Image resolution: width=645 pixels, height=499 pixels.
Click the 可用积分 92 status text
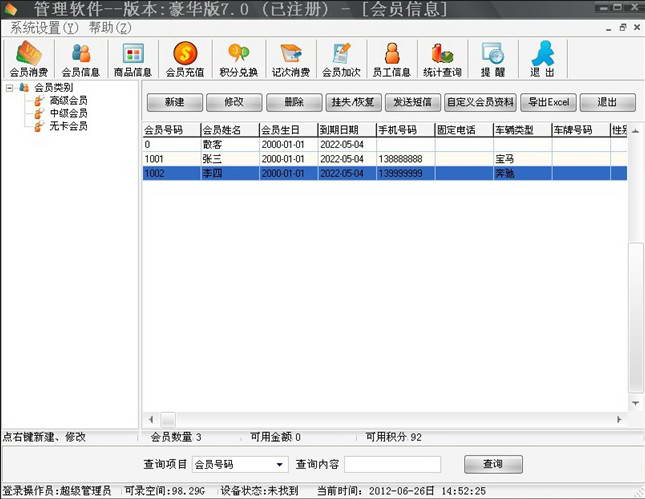tap(394, 437)
